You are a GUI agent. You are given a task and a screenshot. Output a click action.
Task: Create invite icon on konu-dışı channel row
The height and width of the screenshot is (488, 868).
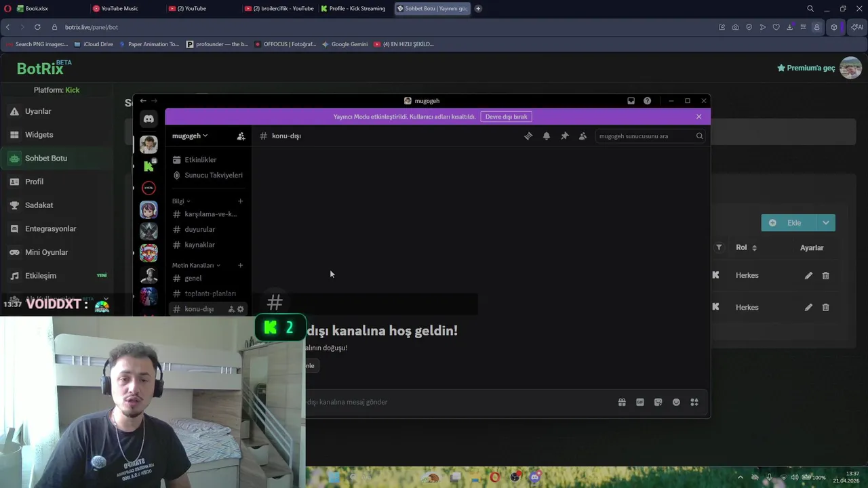click(x=231, y=309)
